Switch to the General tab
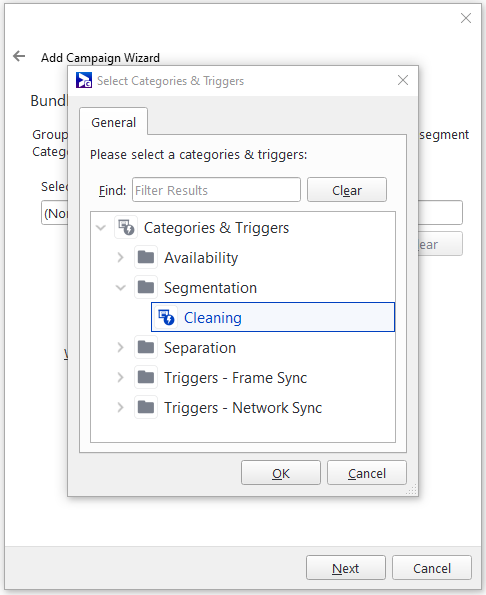 (x=113, y=122)
